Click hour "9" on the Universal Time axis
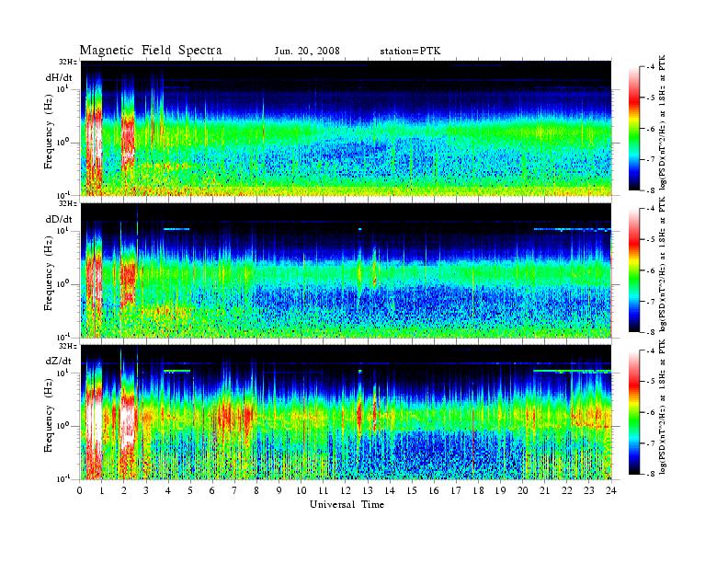728x563 pixels. click(279, 490)
